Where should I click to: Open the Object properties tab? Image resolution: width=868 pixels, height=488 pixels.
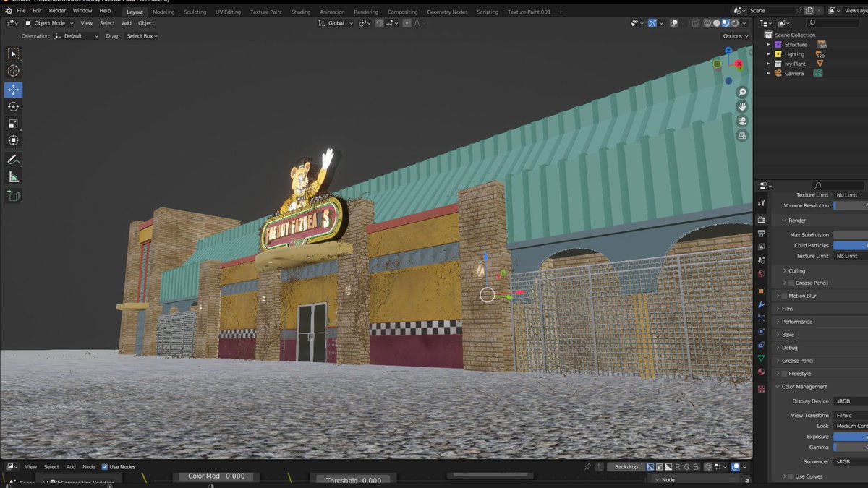click(x=761, y=291)
